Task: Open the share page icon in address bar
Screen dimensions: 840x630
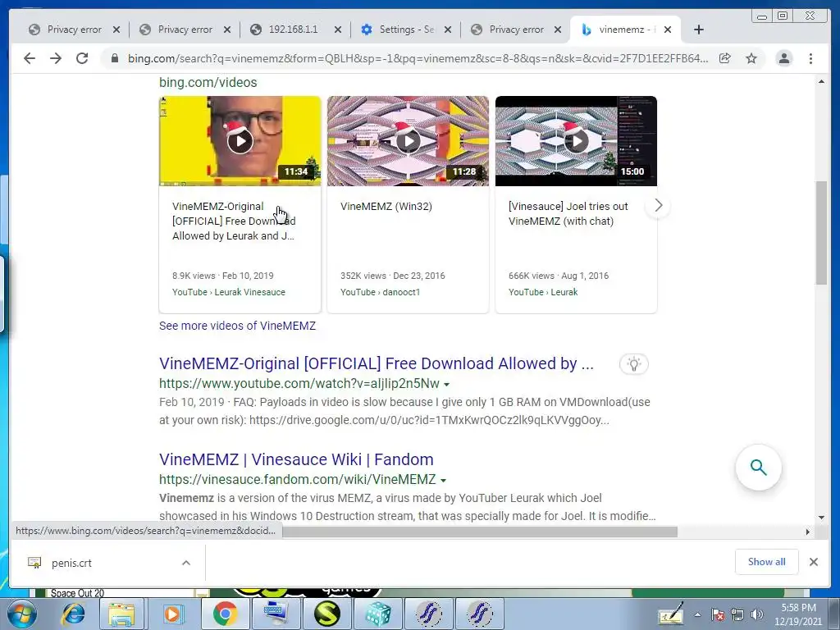Action: click(725, 58)
